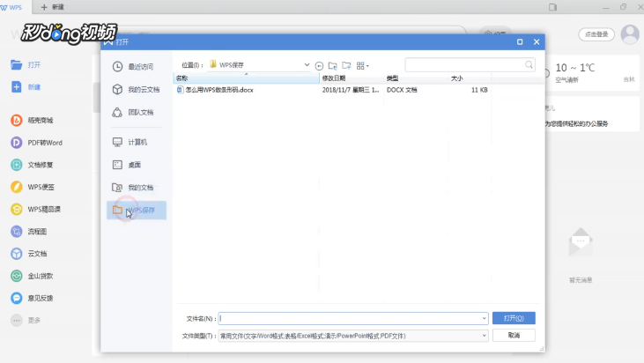
Task: Open the view mode grid dropdown
Action: [x=363, y=66]
